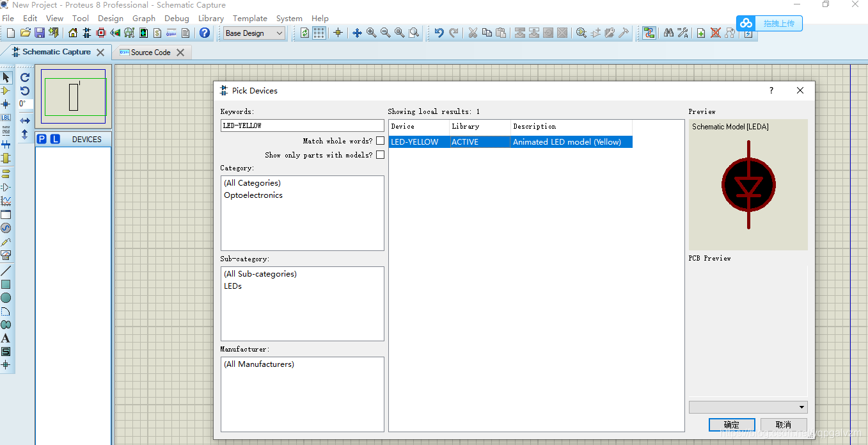
Task: Click the 拖拽上传 upload button
Action: [769, 23]
